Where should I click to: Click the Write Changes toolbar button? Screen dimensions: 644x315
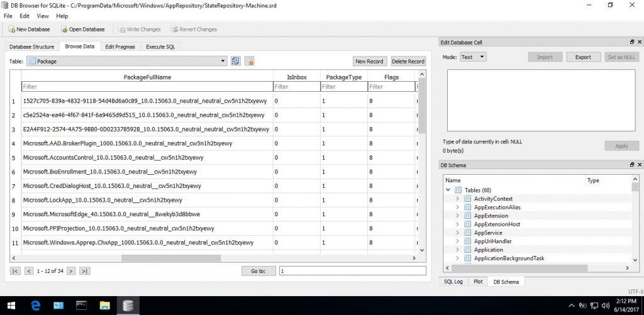[139, 29]
